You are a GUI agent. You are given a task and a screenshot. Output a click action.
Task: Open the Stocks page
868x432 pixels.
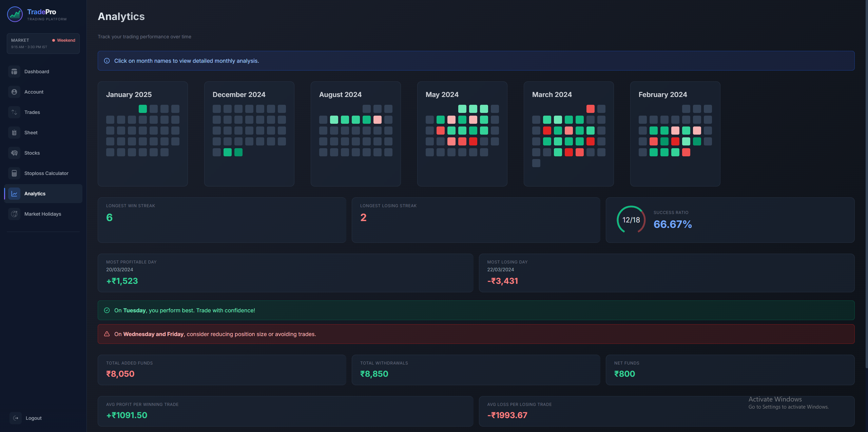43,153
